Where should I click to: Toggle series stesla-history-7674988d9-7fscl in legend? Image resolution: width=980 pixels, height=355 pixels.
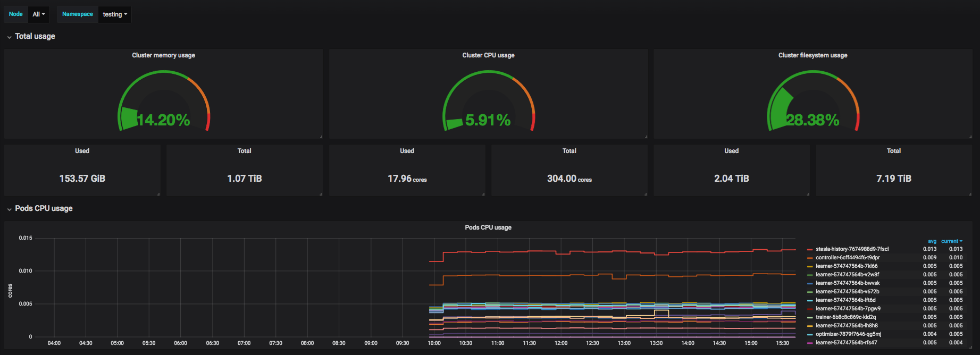(x=852, y=249)
